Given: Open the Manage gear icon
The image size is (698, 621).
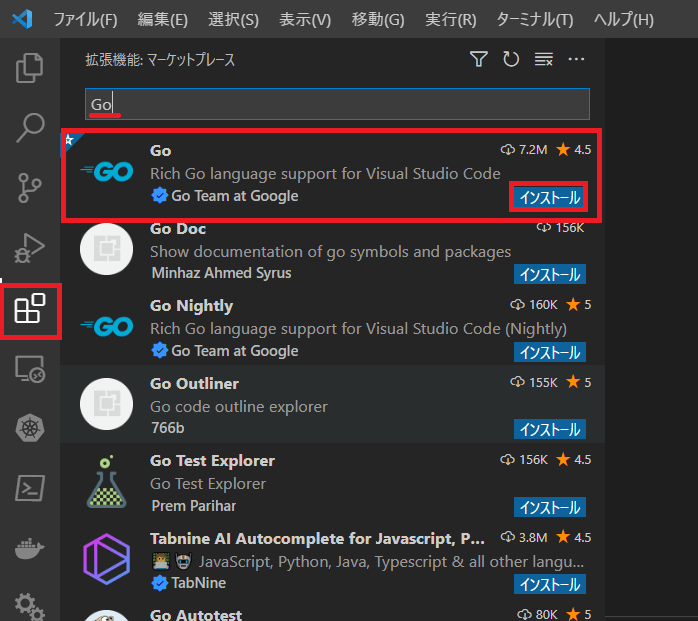Looking at the screenshot, I should coord(30,606).
